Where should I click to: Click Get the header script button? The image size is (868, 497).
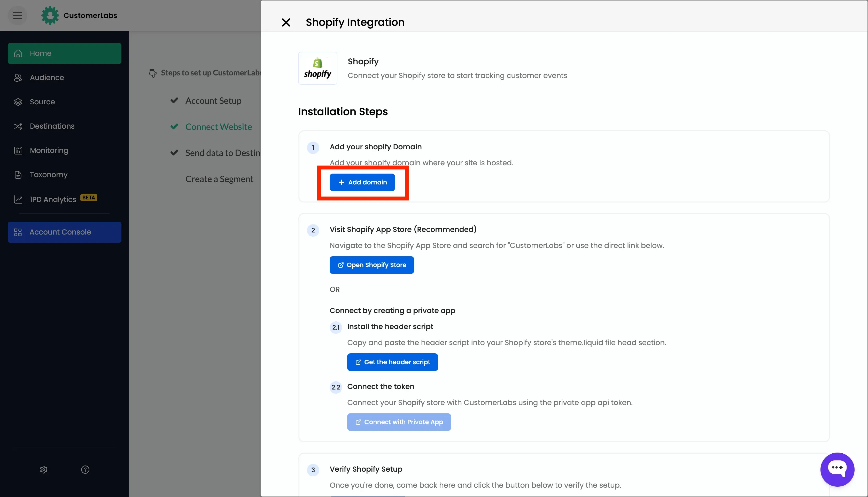point(392,362)
